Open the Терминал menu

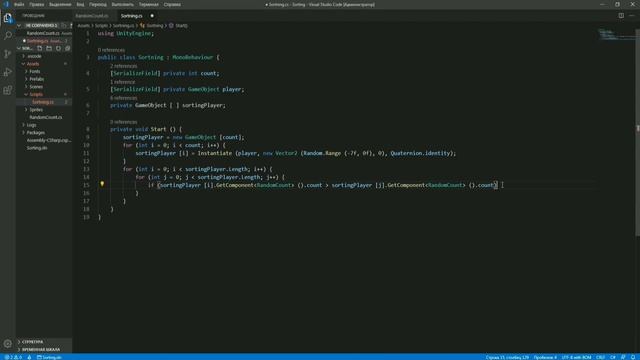(148, 4)
